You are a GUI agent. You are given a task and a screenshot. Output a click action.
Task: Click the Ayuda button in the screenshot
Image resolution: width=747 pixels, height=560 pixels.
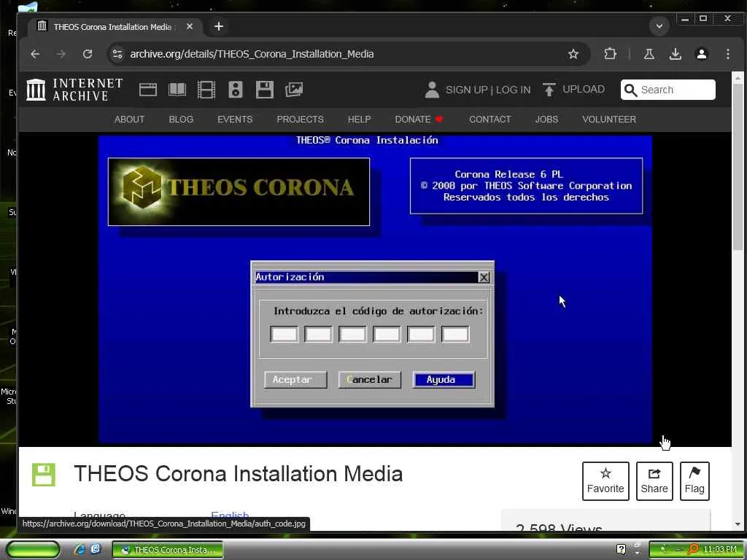point(444,380)
